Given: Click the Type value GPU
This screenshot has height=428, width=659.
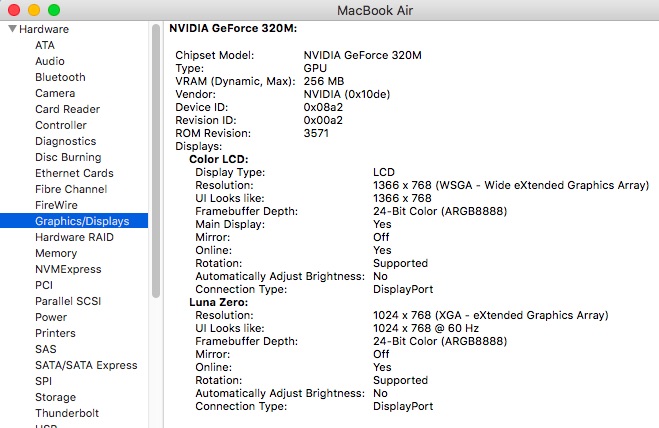Looking at the screenshot, I should pyautogui.click(x=315, y=68).
